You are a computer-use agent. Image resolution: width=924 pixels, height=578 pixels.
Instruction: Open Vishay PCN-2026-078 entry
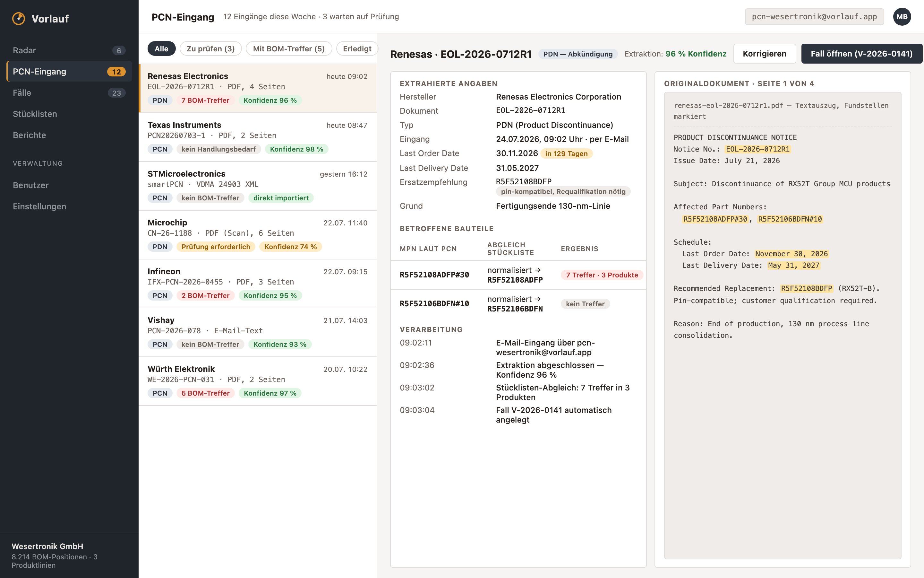[258, 332]
